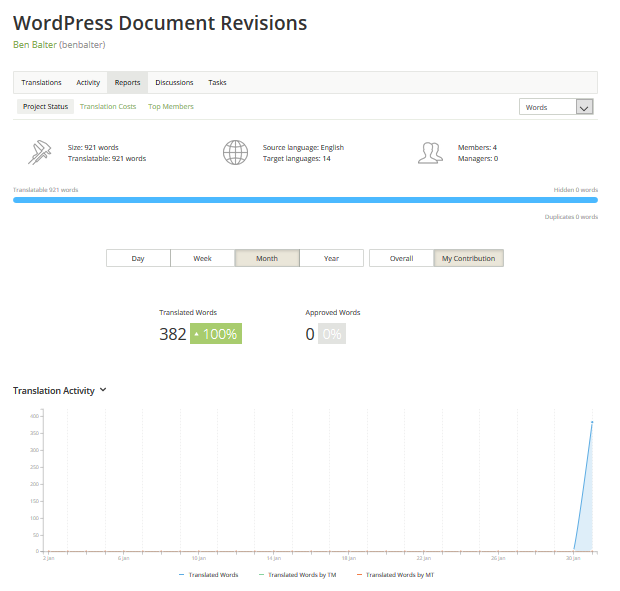Screen dimensions: 620x591
Task: Open the Translations tab
Action: coord(42,83)
